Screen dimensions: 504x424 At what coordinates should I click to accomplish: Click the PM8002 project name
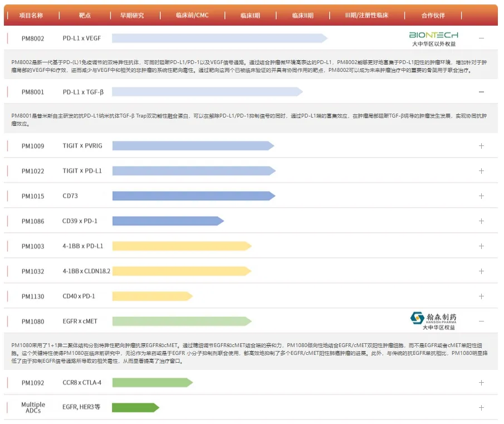pos(33,38)
